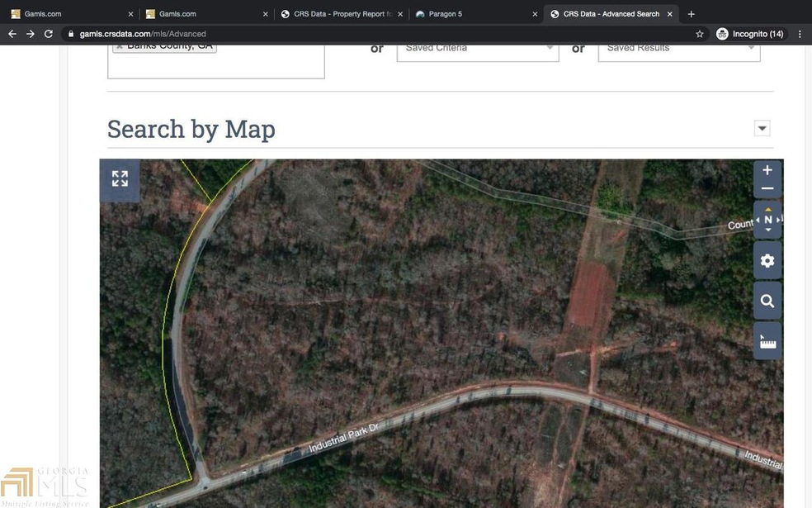Bookmark this page with the star
This screenshot has height=508, width=812.
(700, 34)
